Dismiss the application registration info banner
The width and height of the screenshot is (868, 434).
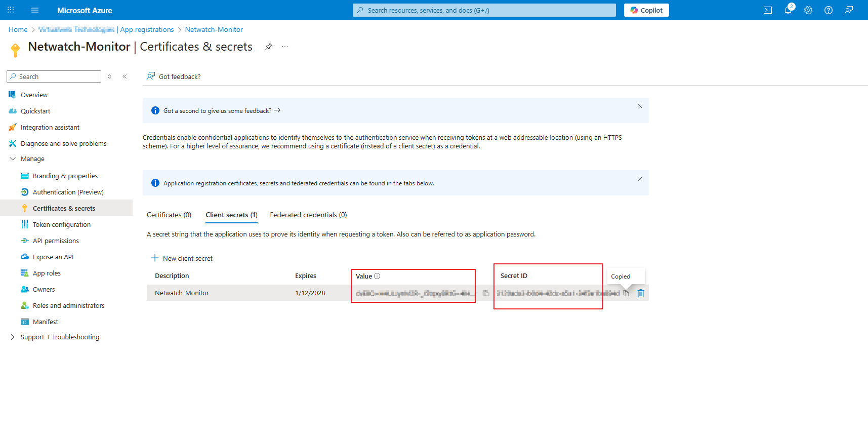(640, 179)
